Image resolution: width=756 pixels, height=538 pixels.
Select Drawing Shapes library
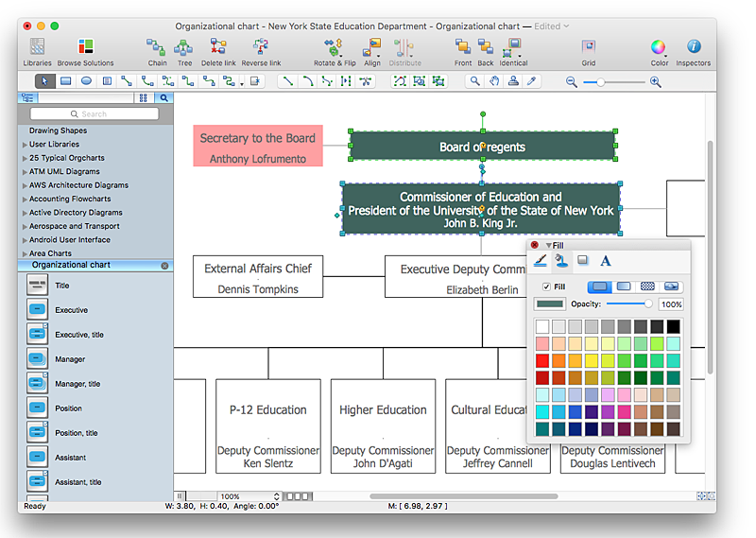pos(58,130)
